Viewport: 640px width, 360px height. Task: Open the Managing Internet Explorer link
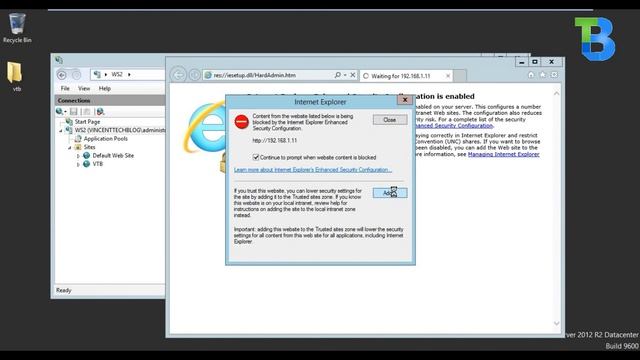click(503, 154)
